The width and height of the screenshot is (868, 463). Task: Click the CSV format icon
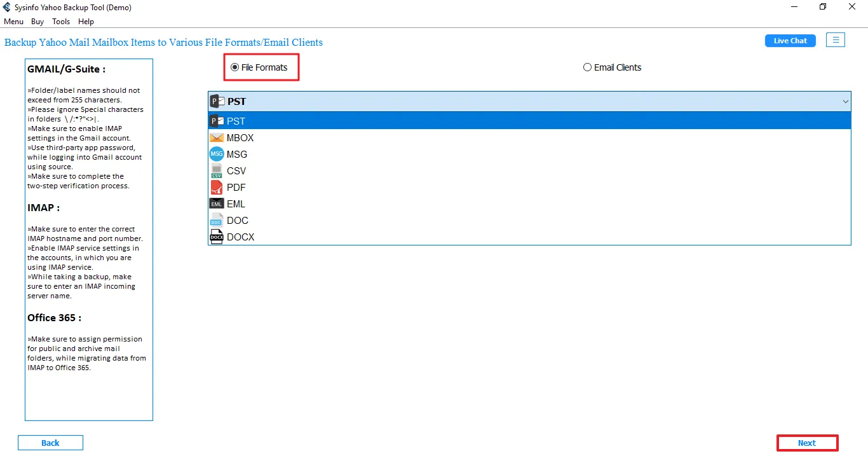click(215, 170)
